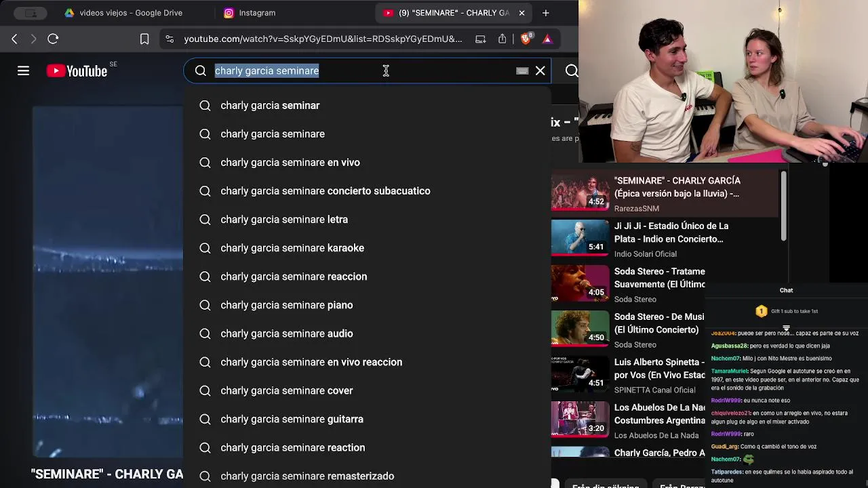This screenshot has width=868, height=488.
Task: Open 'SEMINARE - CHARLY GARCÍA (Épica versión' title
Action: coord(677,187)
